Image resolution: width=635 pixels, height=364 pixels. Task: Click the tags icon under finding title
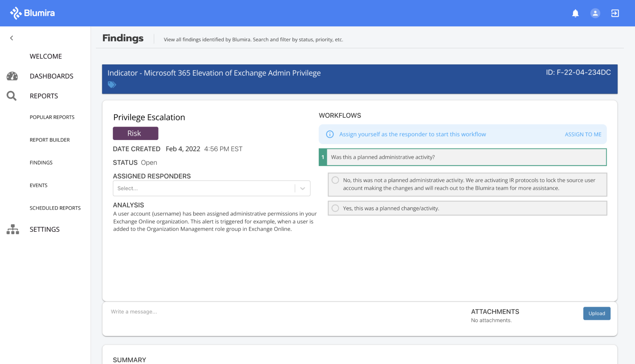click(112, 85)
